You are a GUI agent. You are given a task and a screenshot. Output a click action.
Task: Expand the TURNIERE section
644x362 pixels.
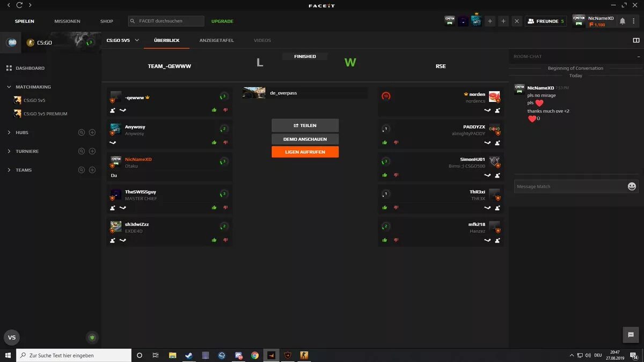(9, 151)
